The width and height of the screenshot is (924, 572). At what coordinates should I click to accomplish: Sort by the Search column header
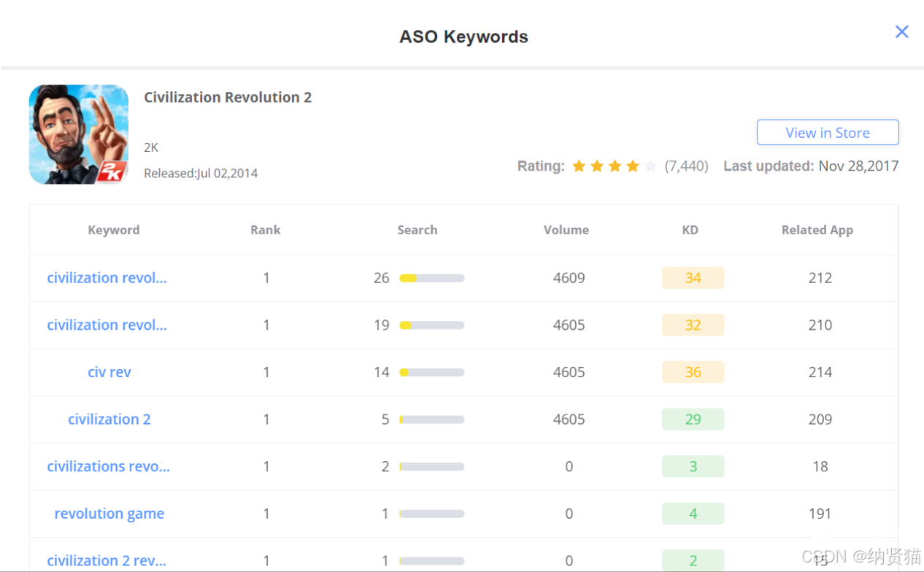[x=417, y=230]
